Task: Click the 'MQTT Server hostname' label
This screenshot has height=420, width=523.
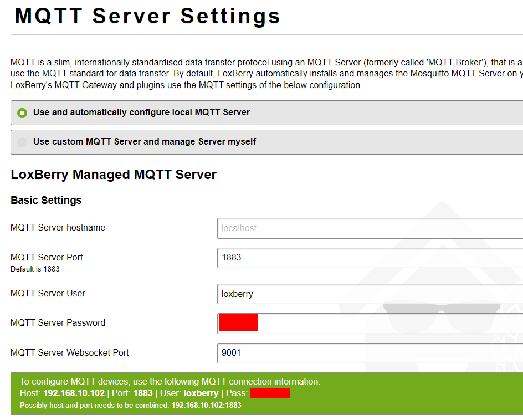Action: (x=58, y=228)
